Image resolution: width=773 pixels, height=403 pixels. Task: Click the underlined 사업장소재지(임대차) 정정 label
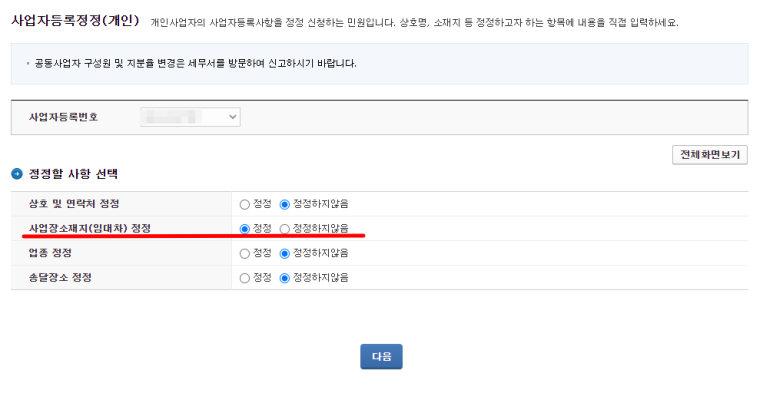(90, 229)
